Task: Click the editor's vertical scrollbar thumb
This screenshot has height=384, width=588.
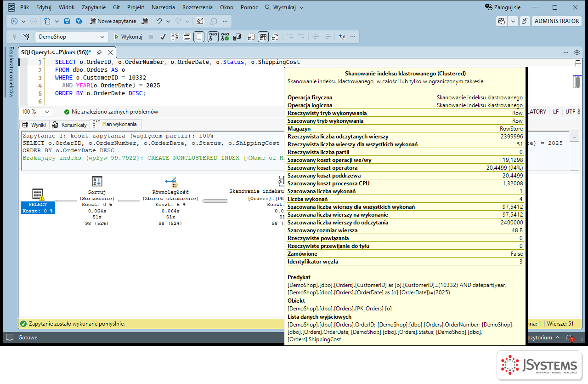Action: pyautogui.click(x=577, y=82)
